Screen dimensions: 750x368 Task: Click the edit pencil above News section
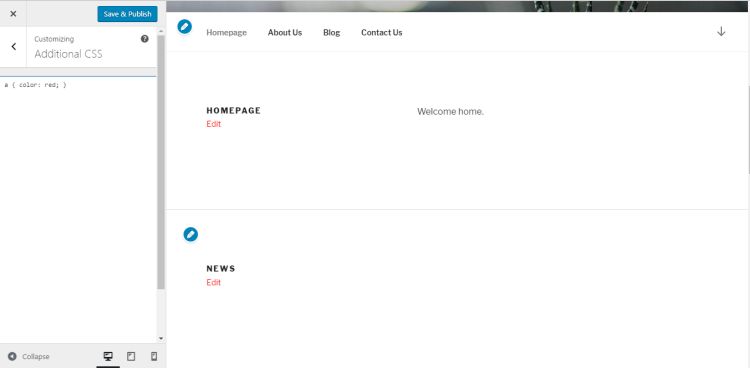[190, 234]
